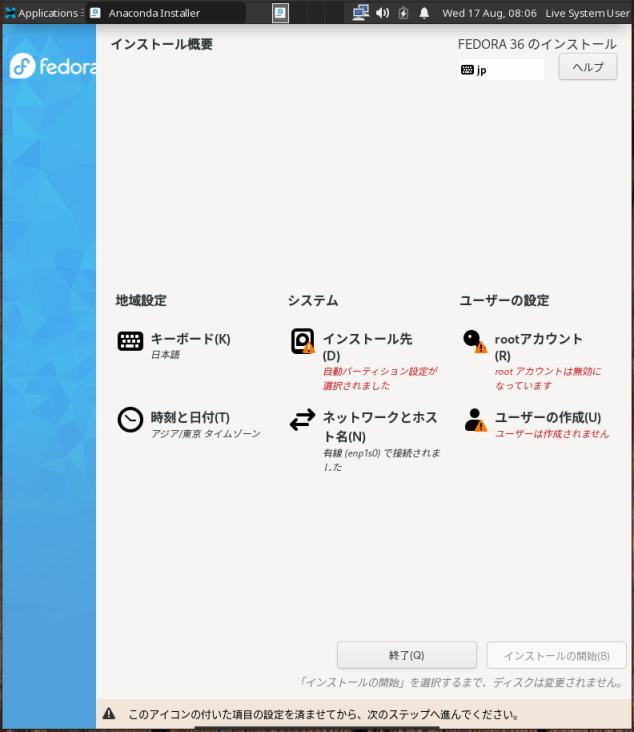The height and width of the screenshot is (732, 634).
Task: Click the disk unchanged notice below buttons
Action: (461, 683)
